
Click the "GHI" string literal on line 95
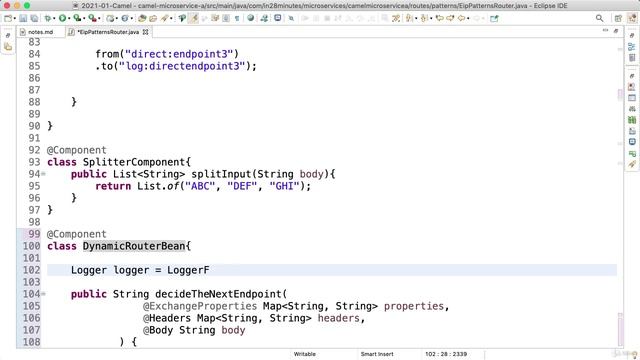(x=284, y=186)
